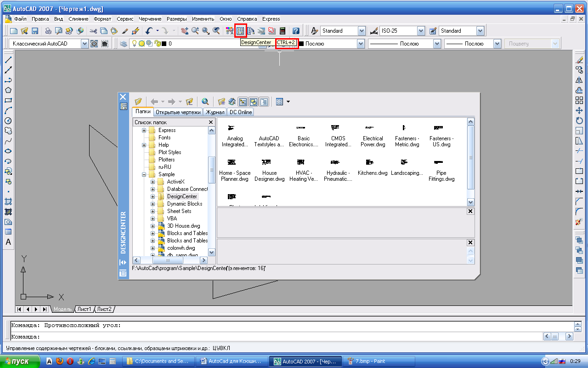Switch to Открытые чертежи tab

click(x=178, y=112)
